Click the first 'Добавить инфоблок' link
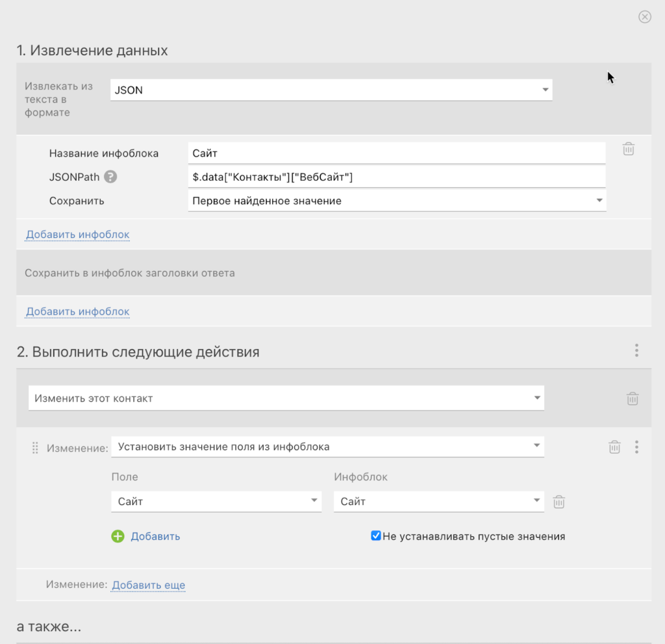 tap(78, 235)
